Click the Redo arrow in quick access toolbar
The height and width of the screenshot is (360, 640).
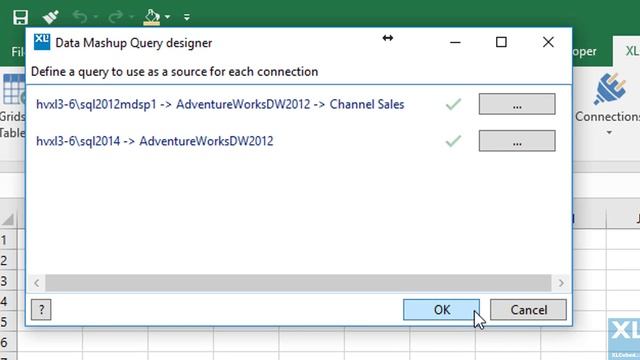coord(116,17)
